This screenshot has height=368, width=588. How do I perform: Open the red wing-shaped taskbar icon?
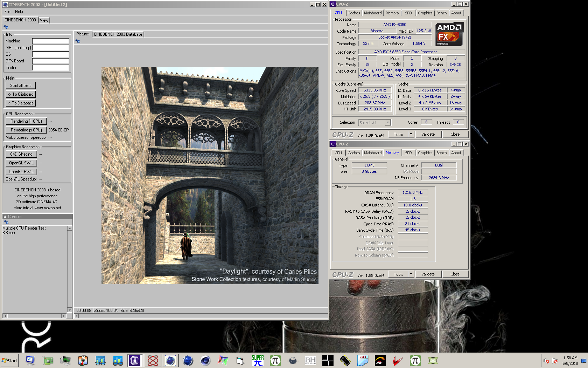point(398,360)
